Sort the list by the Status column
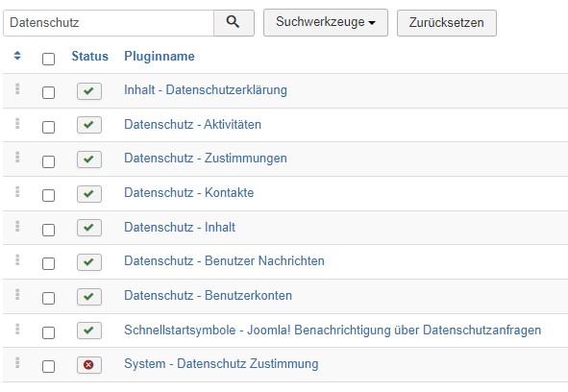The width and height of the screenshot is (568, 392). pos(89,56)
